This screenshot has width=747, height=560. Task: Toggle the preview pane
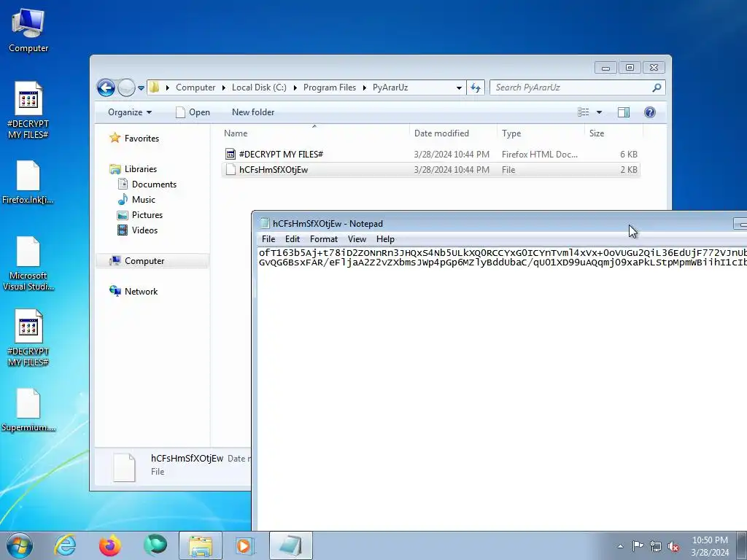624,112
